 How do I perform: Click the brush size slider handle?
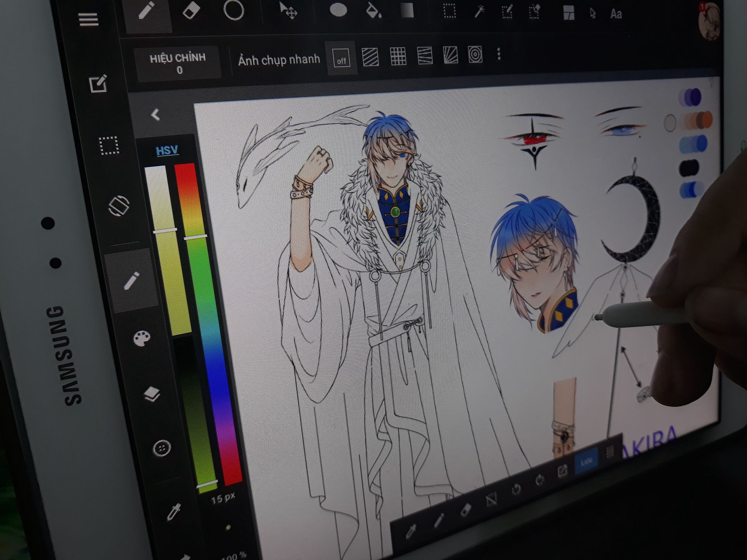[207, 484]
